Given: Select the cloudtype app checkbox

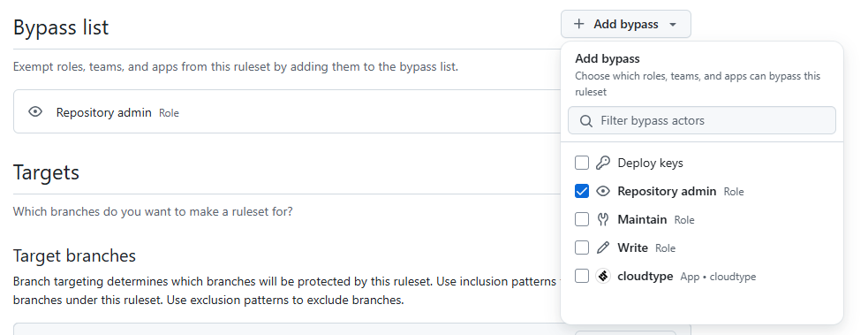Looking at the screenshot, I should [x=582, y=276].
